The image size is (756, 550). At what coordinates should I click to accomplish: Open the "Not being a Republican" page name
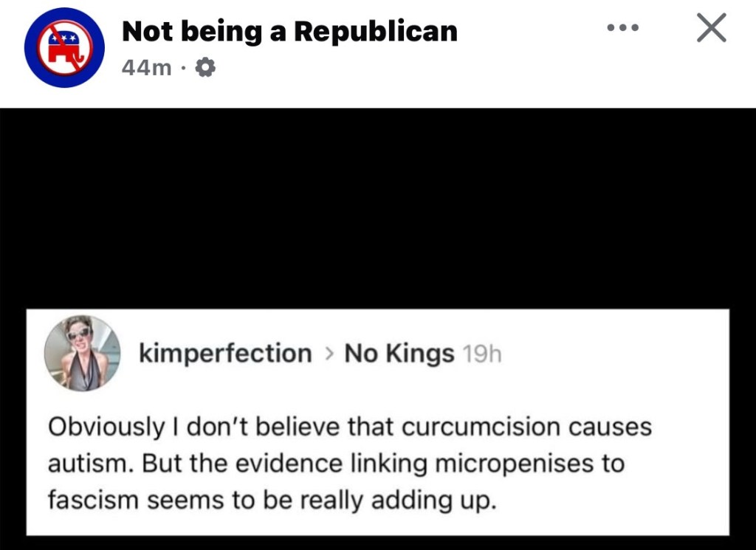289,31
